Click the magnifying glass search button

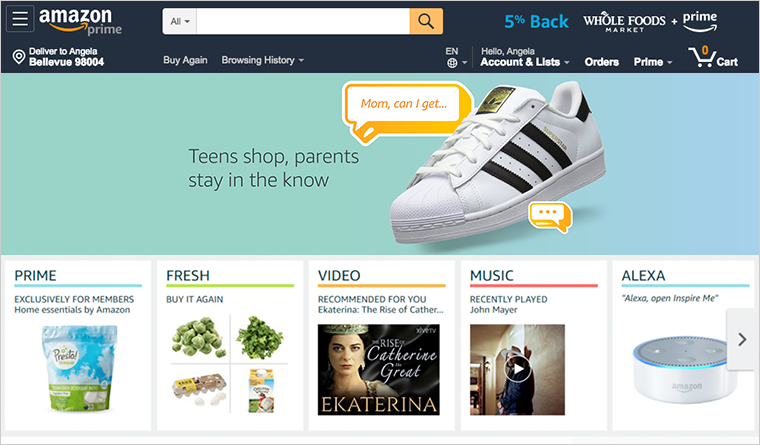click(426, 21)
